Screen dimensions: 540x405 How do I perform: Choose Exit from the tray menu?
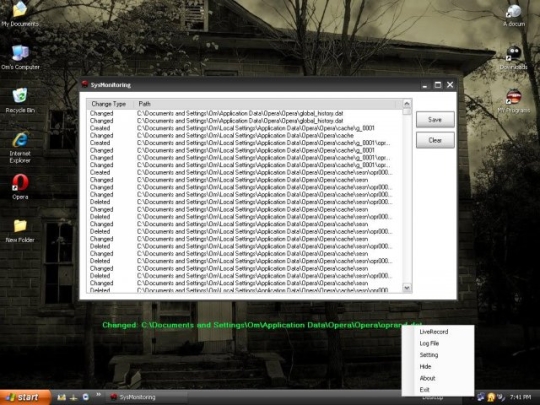pos(438,390)
